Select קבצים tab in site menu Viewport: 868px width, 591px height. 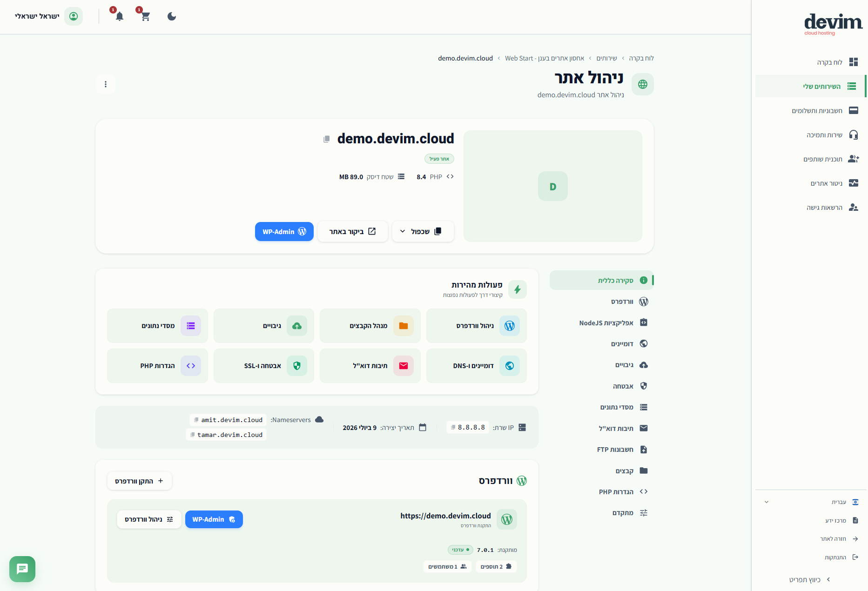coord(601,470)
